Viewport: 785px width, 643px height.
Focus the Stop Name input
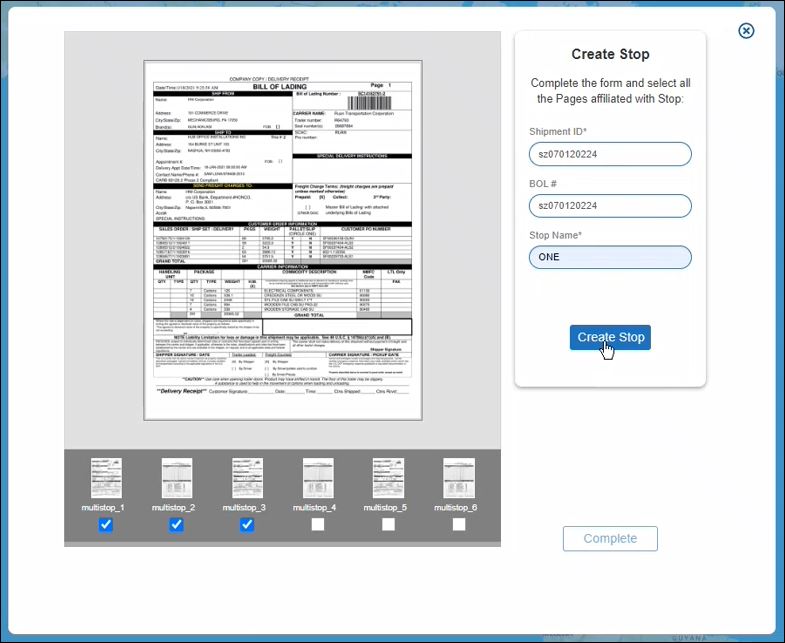610,257
